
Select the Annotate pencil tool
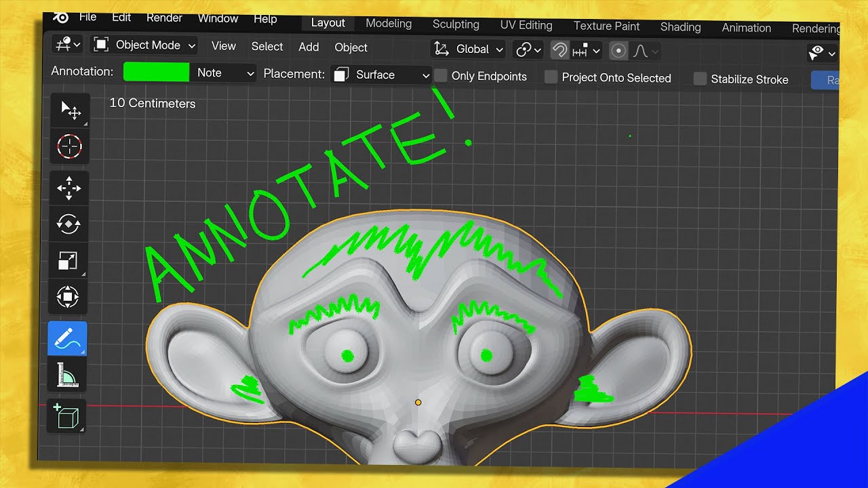point(67,338)
